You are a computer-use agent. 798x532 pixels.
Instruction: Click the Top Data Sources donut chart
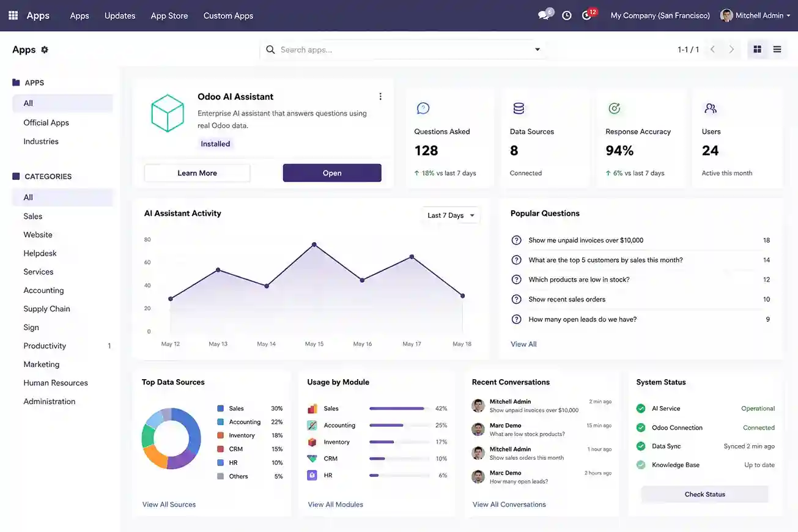coord(171,438)
